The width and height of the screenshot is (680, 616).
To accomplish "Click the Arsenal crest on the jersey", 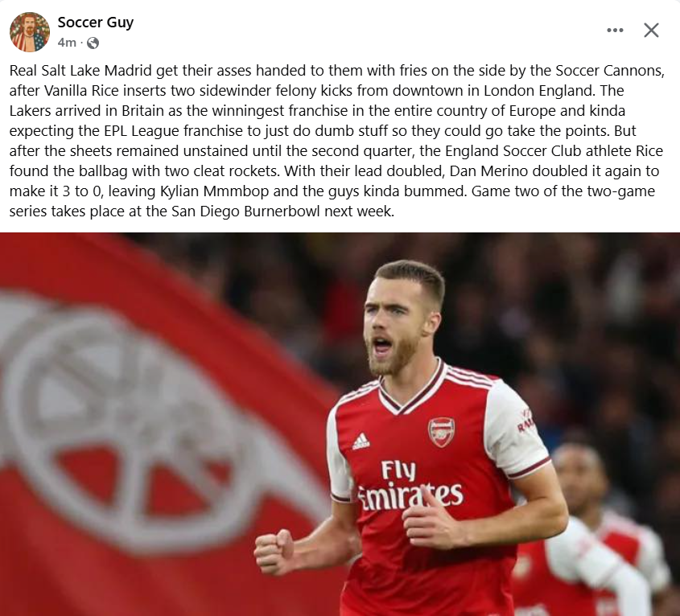I will (442, 432).
